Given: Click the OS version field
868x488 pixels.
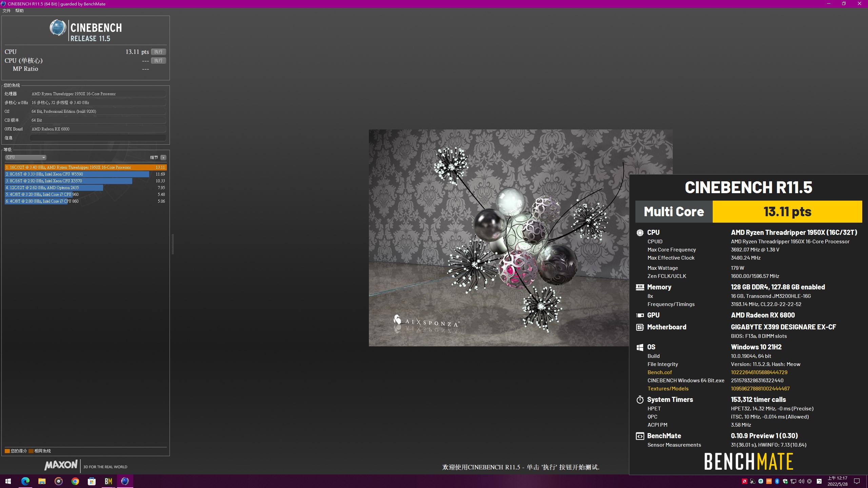Looking at the screenshot, I should (98, 111).
